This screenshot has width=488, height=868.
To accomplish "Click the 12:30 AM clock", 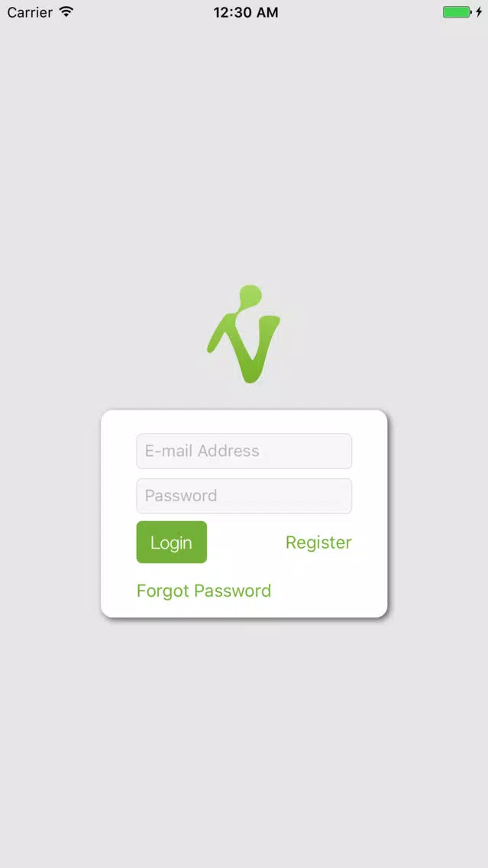I will [x=246, y=12].
